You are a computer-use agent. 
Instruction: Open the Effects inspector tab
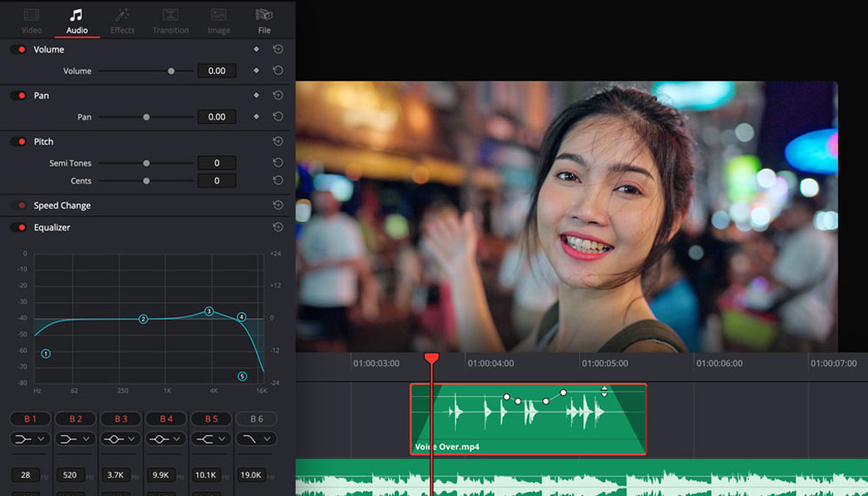122,21
